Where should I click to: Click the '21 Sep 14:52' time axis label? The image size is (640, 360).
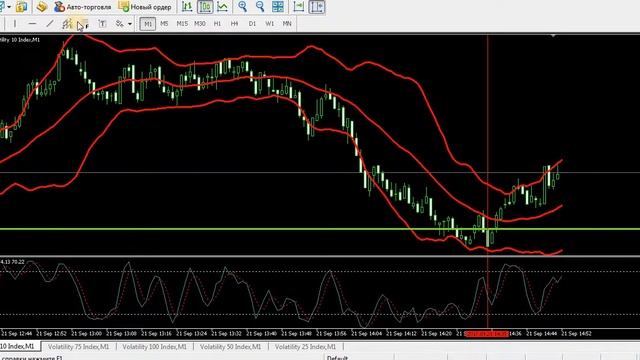(576, 333)
